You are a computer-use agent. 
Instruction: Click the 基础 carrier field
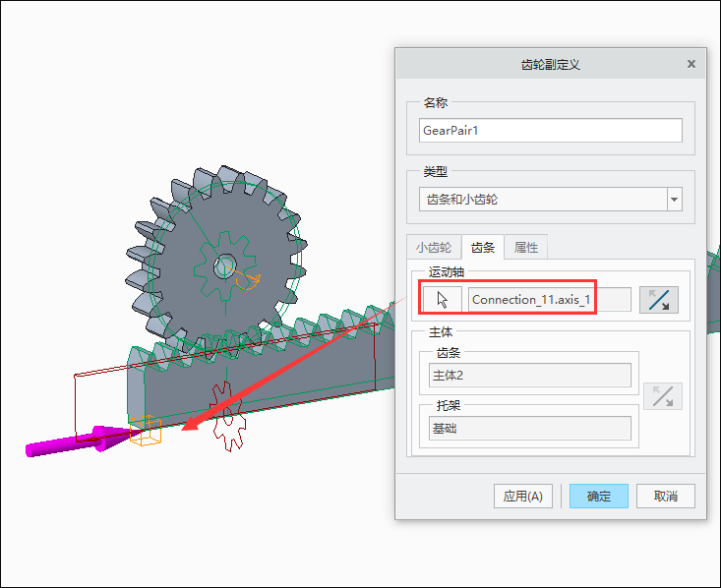[x=530, y=428]
